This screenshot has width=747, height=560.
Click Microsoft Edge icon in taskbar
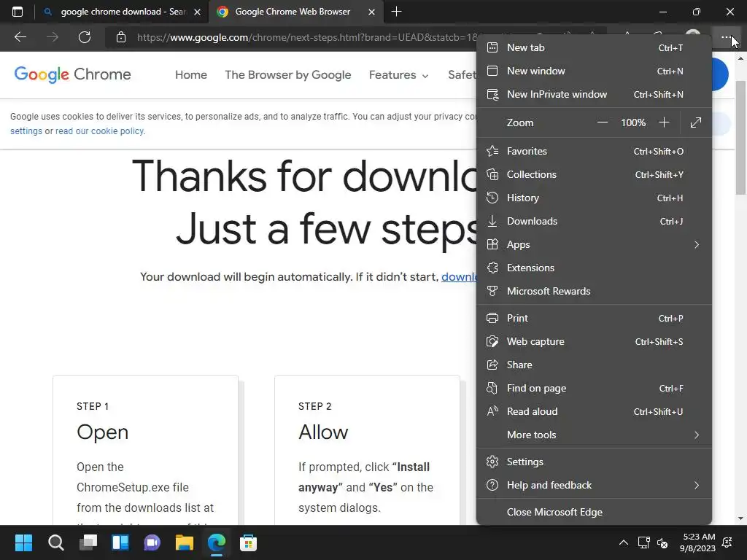pyautogui.click(x=216, y=542)
